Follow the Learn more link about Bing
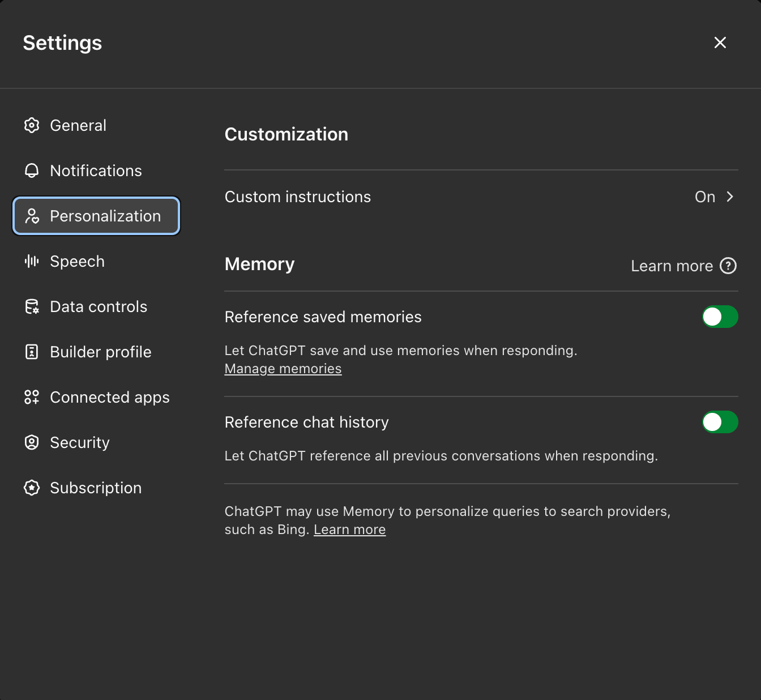This screenshot has width=761, height=700. pos(349,530)
